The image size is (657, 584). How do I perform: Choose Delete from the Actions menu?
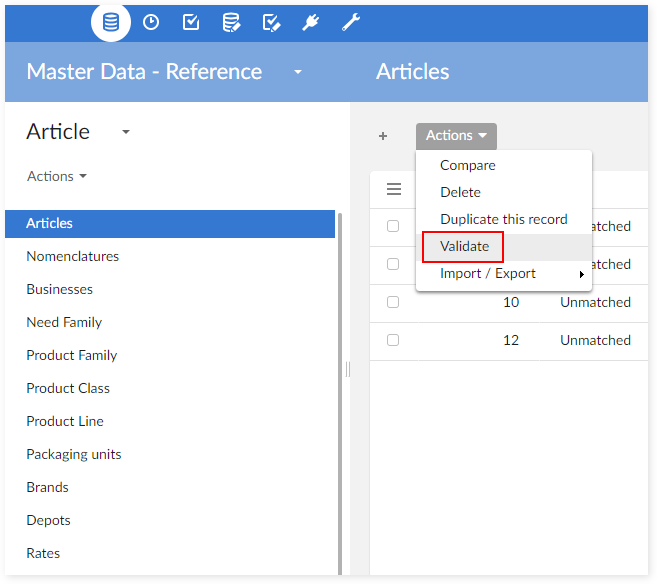pos(504,192)
